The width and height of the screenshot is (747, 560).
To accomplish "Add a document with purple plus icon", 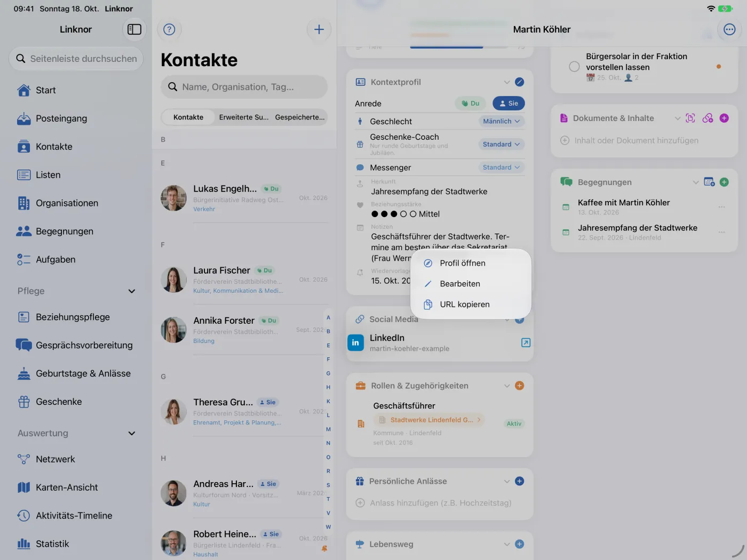I will coord(724,118).
